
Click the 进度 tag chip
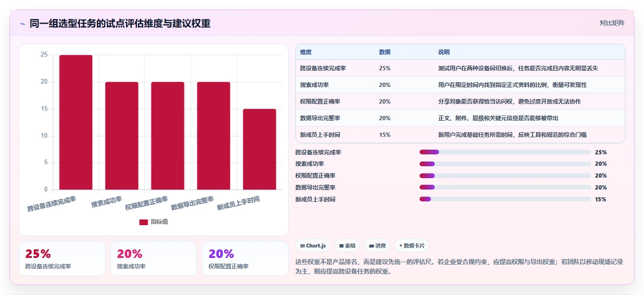point(377,246)
